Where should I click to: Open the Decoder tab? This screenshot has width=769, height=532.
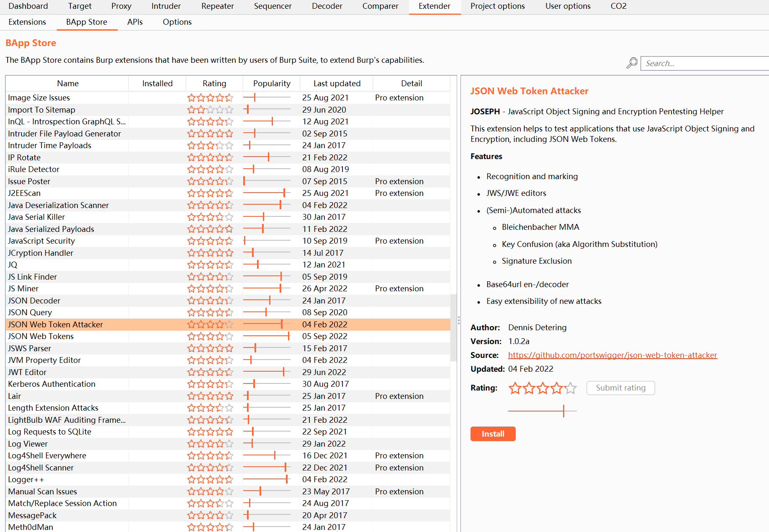(327, 6)
